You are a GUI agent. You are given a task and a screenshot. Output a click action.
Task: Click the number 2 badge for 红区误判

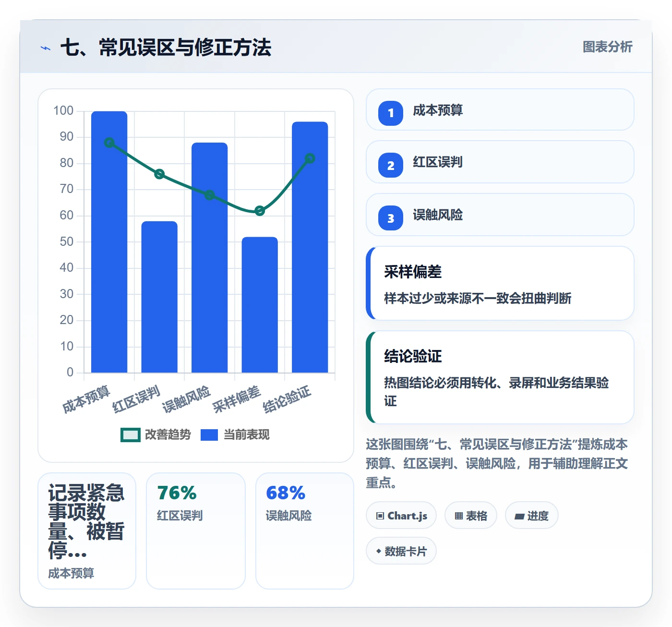coord(391,165)
